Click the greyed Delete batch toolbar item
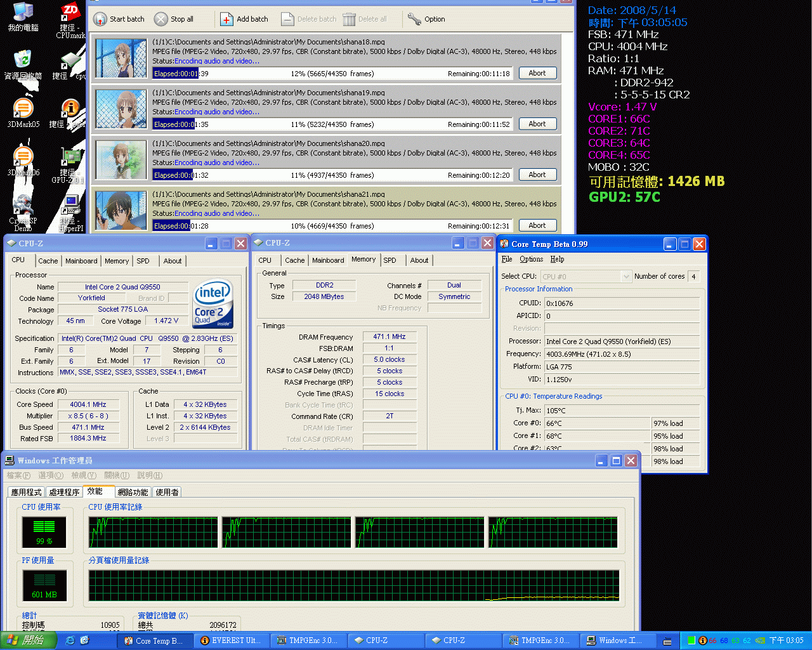This screenshot has height=650, width=812. 309,19
